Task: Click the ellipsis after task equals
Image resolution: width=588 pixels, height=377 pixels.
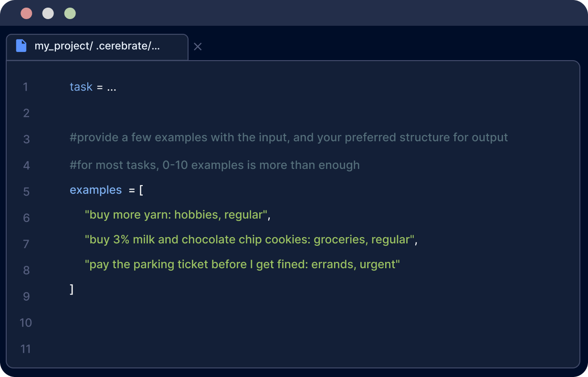Action: 112,87
